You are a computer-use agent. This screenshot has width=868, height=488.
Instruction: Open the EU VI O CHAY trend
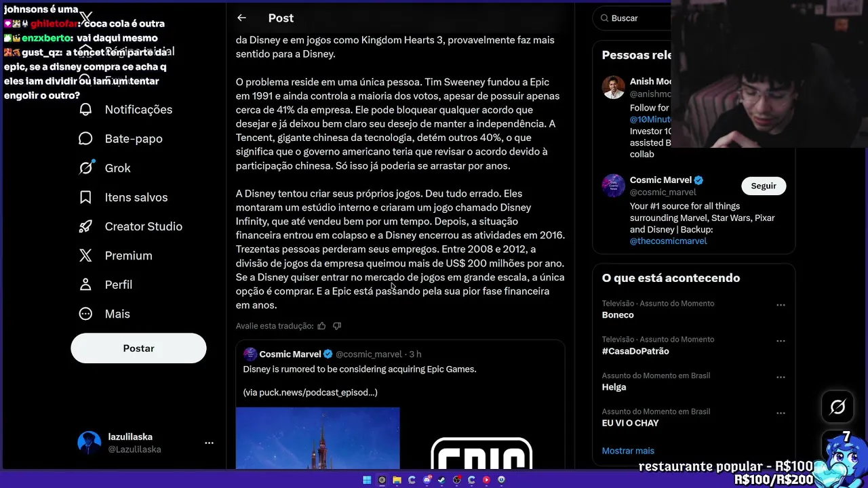(630, 423)
